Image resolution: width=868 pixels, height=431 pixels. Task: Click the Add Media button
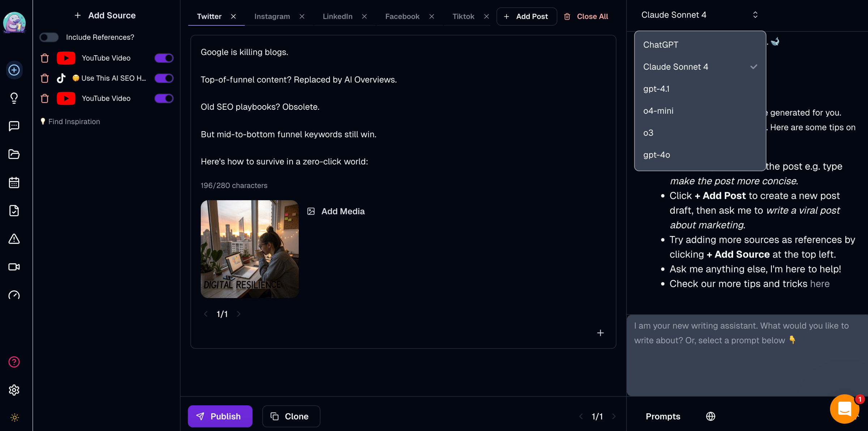point(336,211)
